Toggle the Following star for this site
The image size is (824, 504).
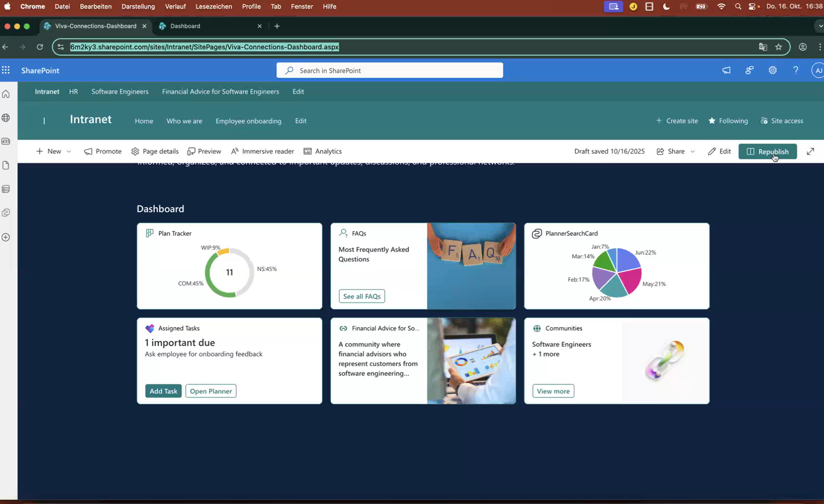[x=728, y=121]
